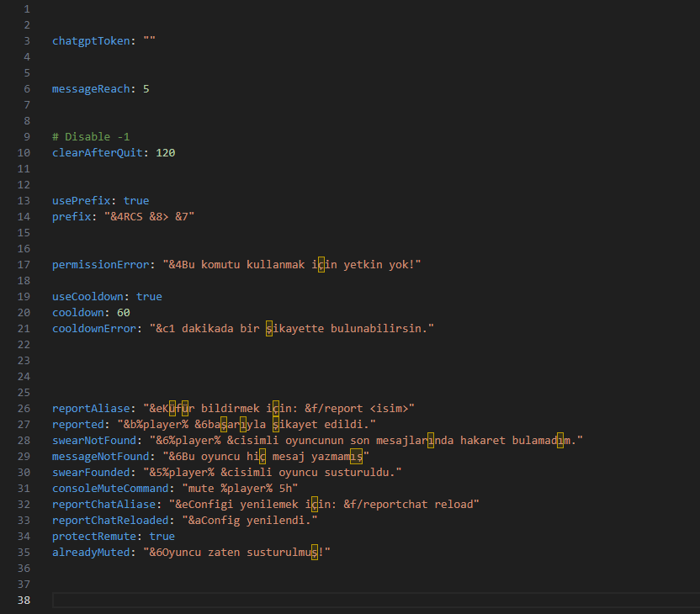Click the clearAfterQuit key

(98, 152)
